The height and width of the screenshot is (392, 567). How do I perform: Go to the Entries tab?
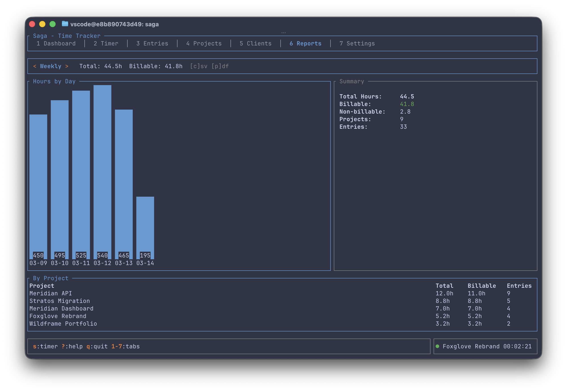pos(152,43)
